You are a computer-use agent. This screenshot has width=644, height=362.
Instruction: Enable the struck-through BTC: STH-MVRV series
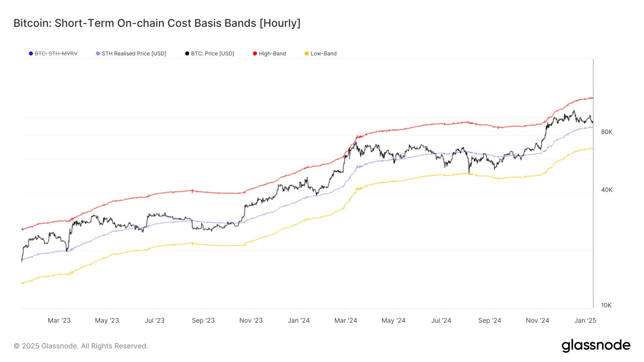click(x=56, y=54)
